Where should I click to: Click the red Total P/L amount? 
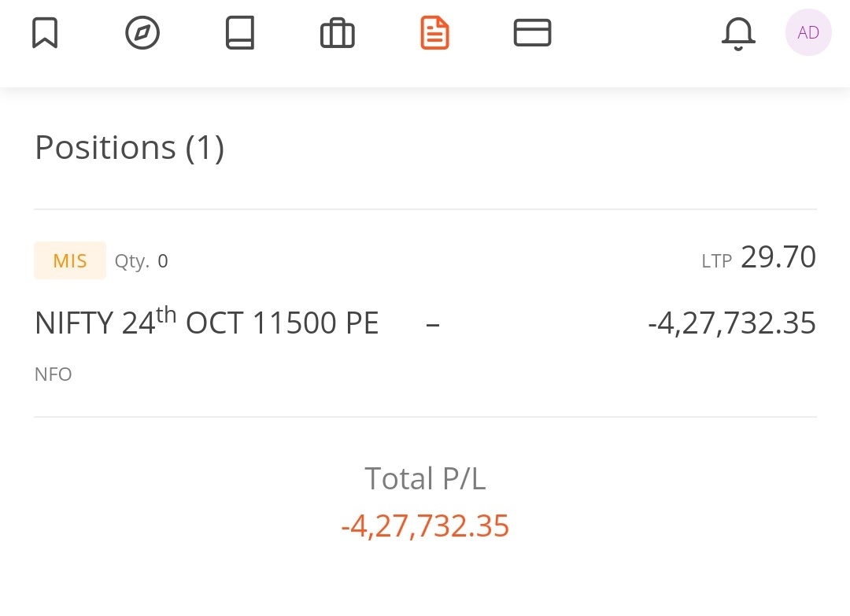(425, 526)
